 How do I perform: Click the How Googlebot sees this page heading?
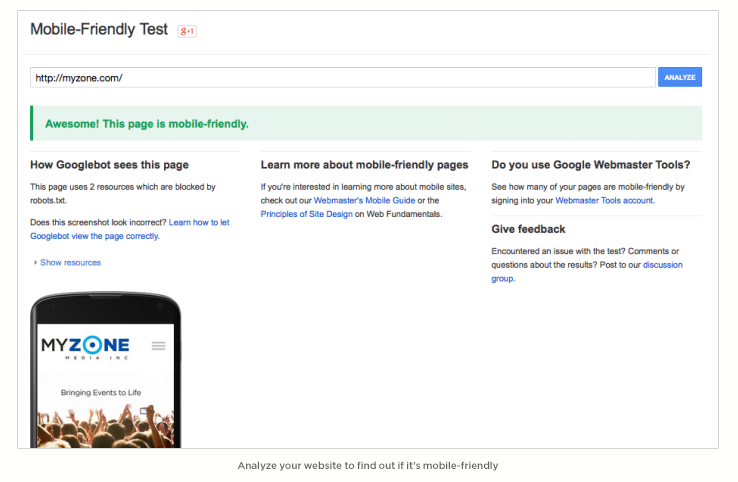pyautogui.click(x=109, y=165)
